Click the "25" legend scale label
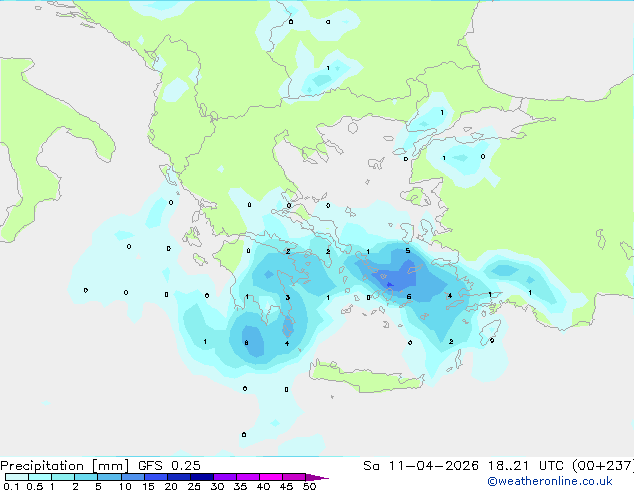Screen dimensions: 634x490 [194, 486]
